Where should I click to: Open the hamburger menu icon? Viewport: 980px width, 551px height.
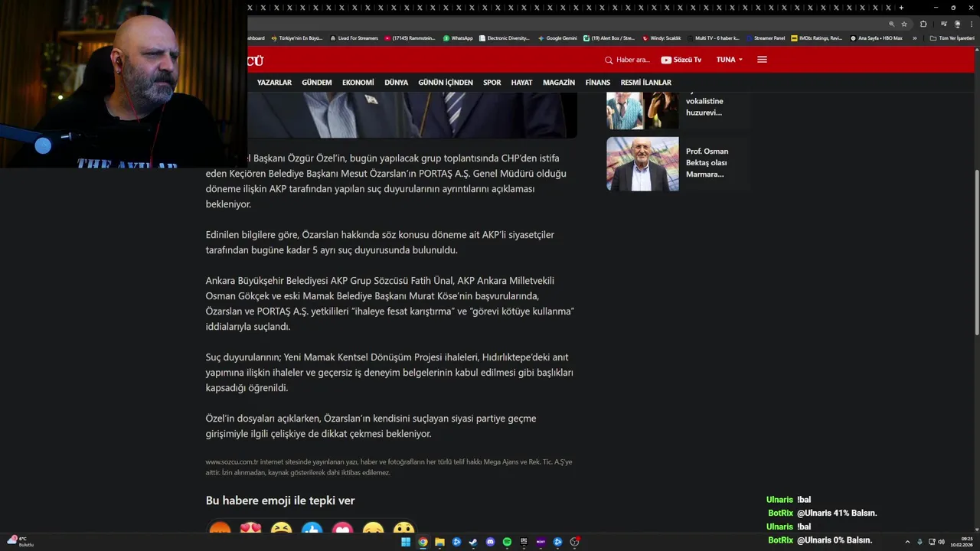pos(762,60)
